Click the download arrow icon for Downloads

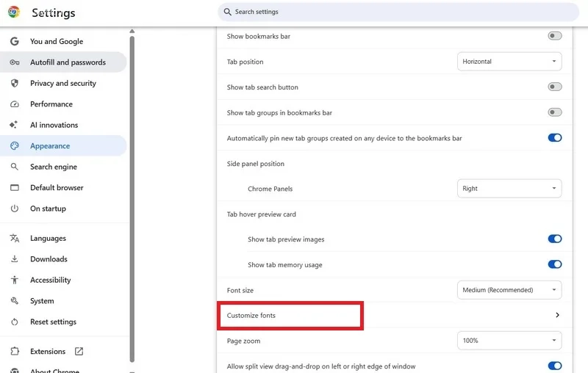(x=15, y=258)
